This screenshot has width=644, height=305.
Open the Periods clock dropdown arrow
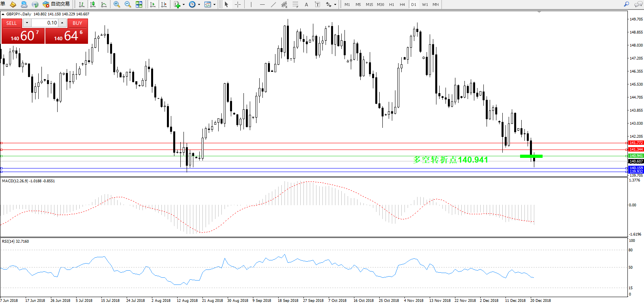(x=199, y=5)
